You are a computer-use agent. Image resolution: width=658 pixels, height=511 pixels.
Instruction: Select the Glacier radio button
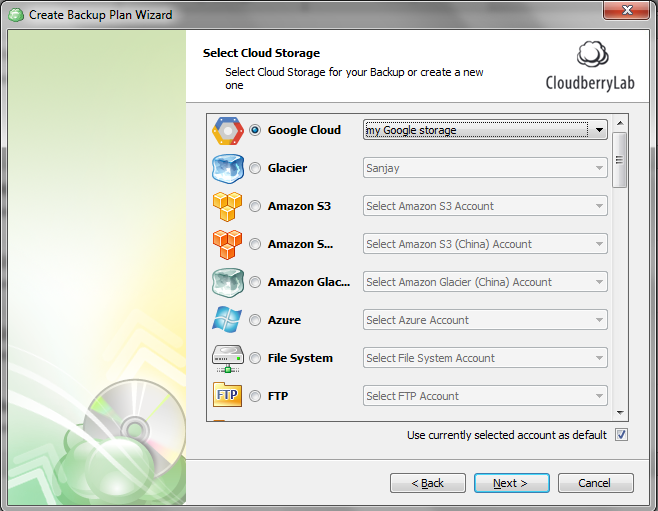tap(255, 169)
